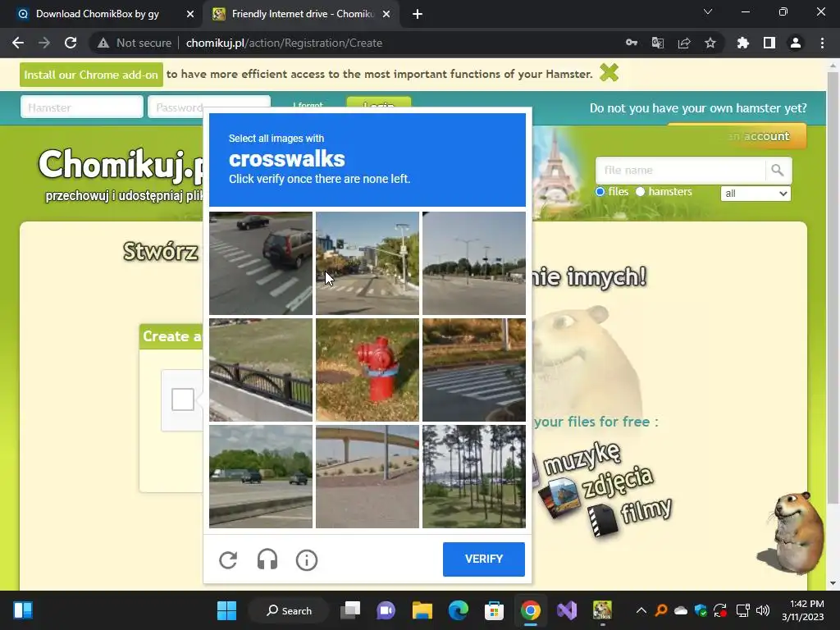Open the Chrome profile icon

click(x=796, y=43)
